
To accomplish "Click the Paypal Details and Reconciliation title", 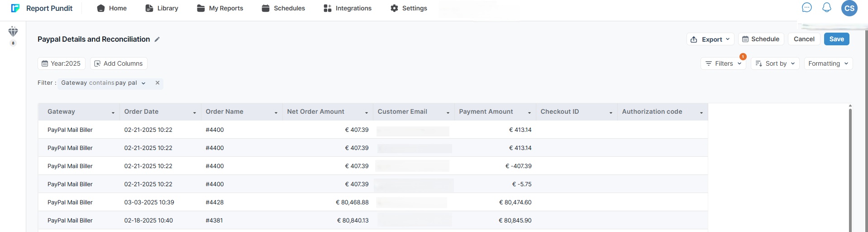I will point(94,39).
